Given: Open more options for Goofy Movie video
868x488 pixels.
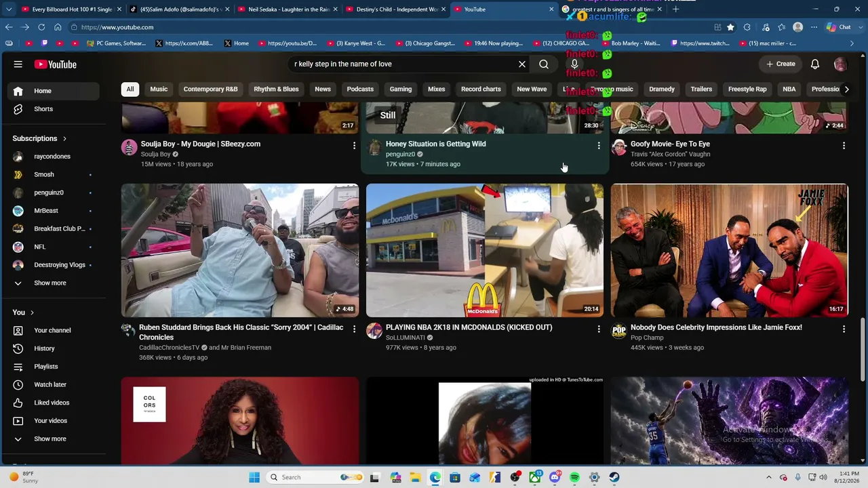Looking at the screenshot, I should tap(844, 145).
